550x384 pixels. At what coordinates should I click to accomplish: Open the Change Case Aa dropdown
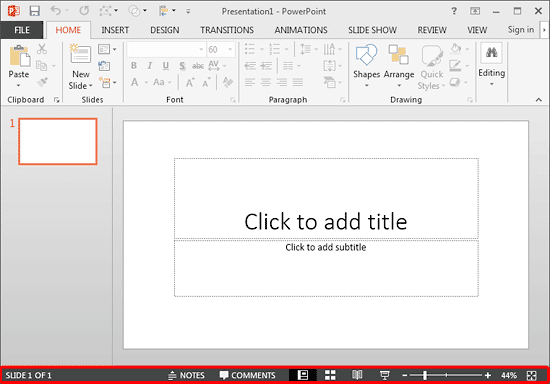pos(162,82)
